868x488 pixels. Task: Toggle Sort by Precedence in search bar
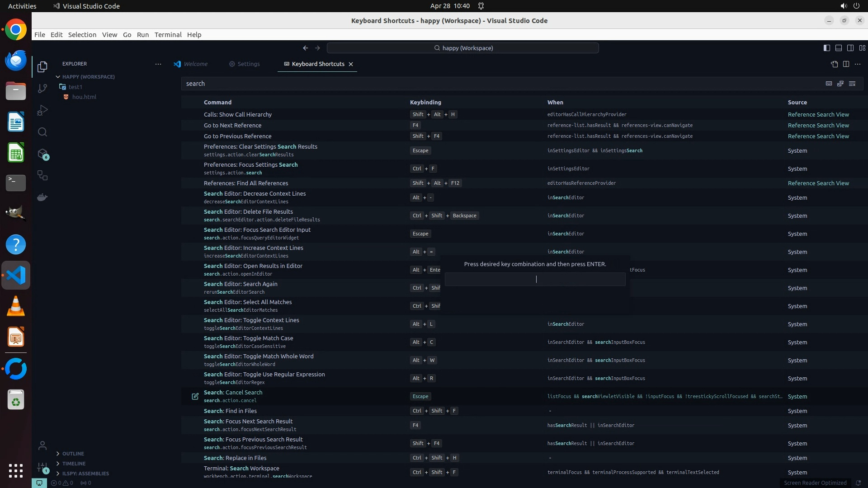(840, 84)
